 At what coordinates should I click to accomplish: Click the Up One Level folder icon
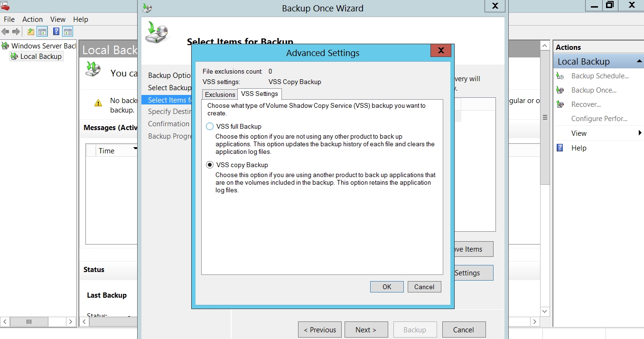(x=31, y=32)
